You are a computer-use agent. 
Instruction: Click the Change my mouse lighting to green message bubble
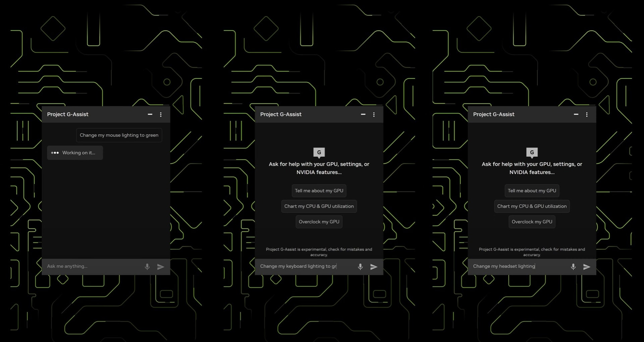coord(119,135)
